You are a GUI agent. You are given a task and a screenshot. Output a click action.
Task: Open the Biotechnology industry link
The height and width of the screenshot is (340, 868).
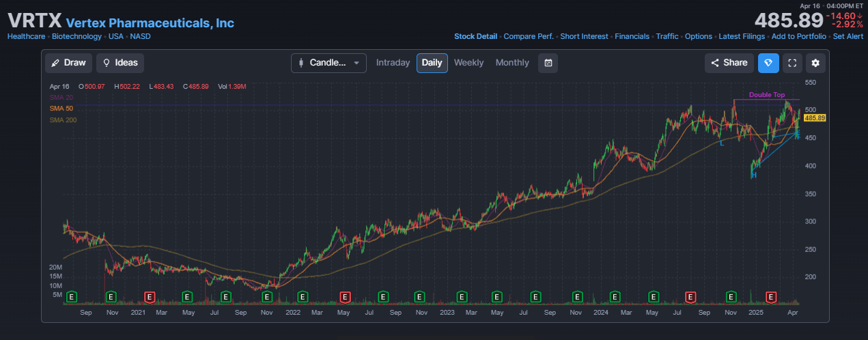(x=76, y=37)
